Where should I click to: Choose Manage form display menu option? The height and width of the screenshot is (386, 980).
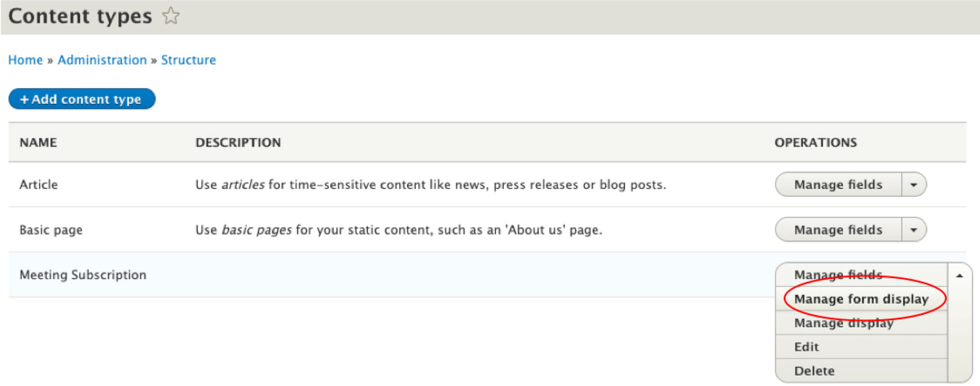click(x=861, y=299)
